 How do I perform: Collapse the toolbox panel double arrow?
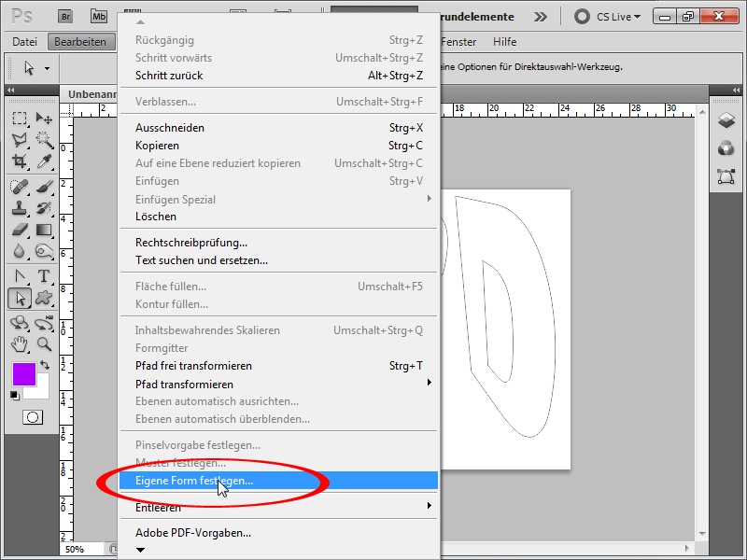coord(11,90)
